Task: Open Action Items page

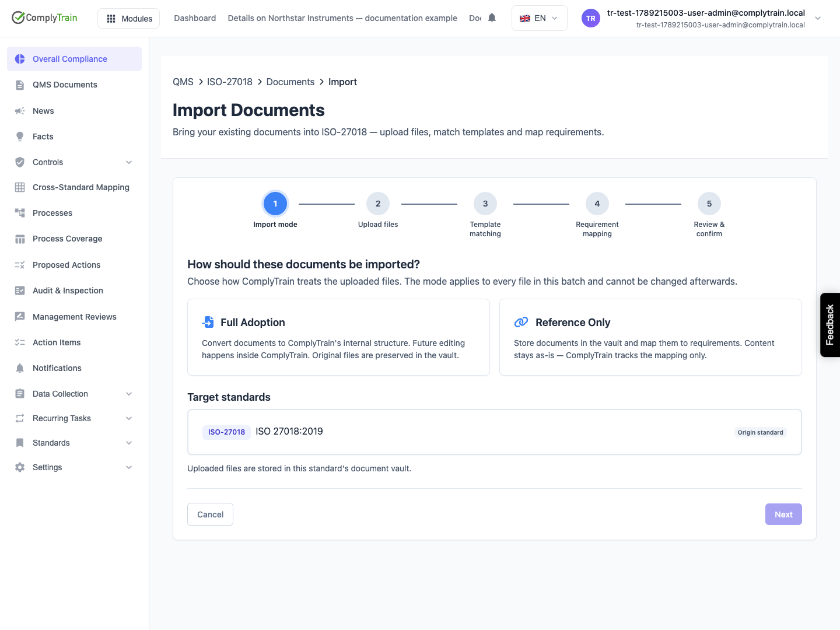Action: [x=74, y=342]
